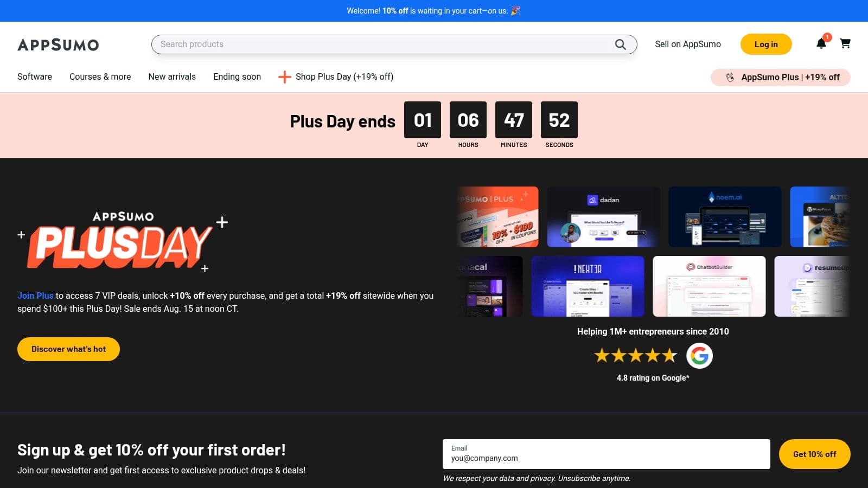Open the notifications bell icon
Screen dimensions: 868x488
(x=821, y=43)
